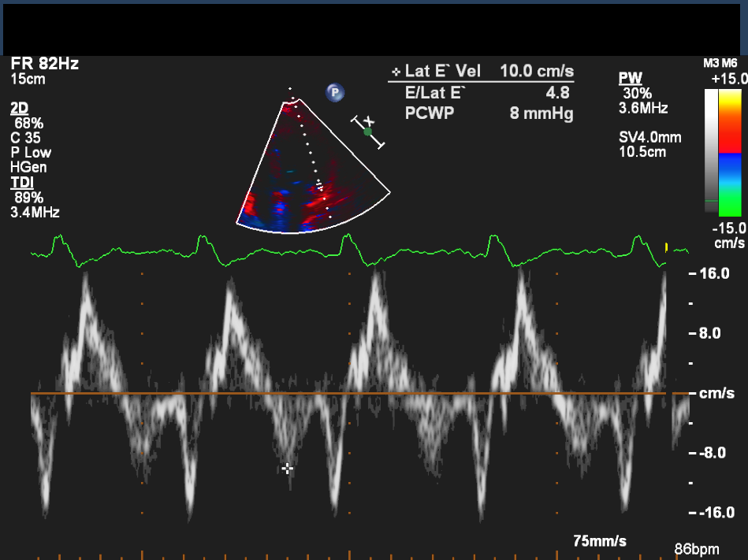Viewport: 748px width, 560px height.
Task: Select the crosshair caliper on the waveform
Action: click(x=288, y=469)
